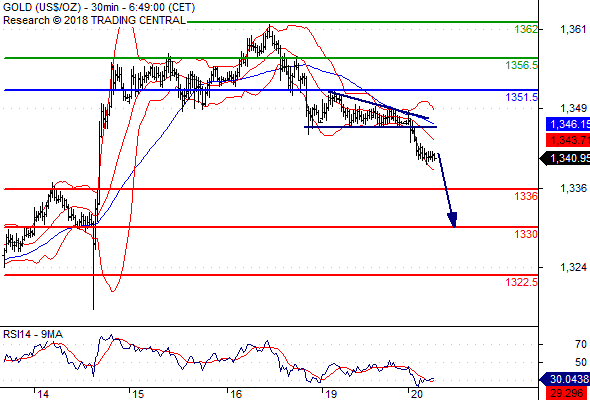Click date marker 16 on time axis
The width and height of the screenshot is (590, 400).
tap(236, 394)
